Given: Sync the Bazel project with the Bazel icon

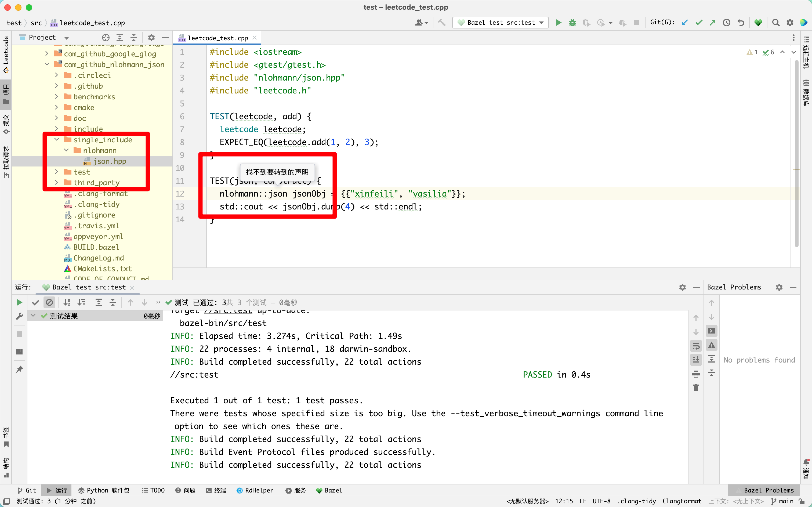Looking at the screenshot, I should [x=758, y=23].
